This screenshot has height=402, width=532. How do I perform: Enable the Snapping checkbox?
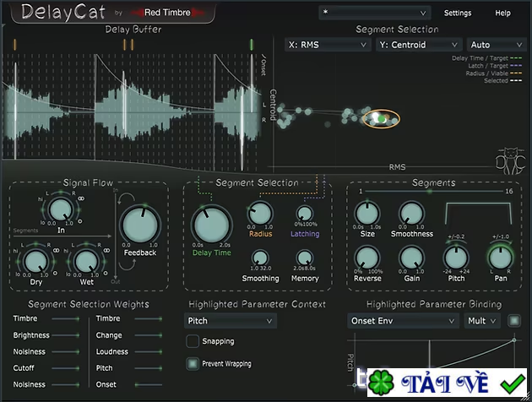pos(193,341)
